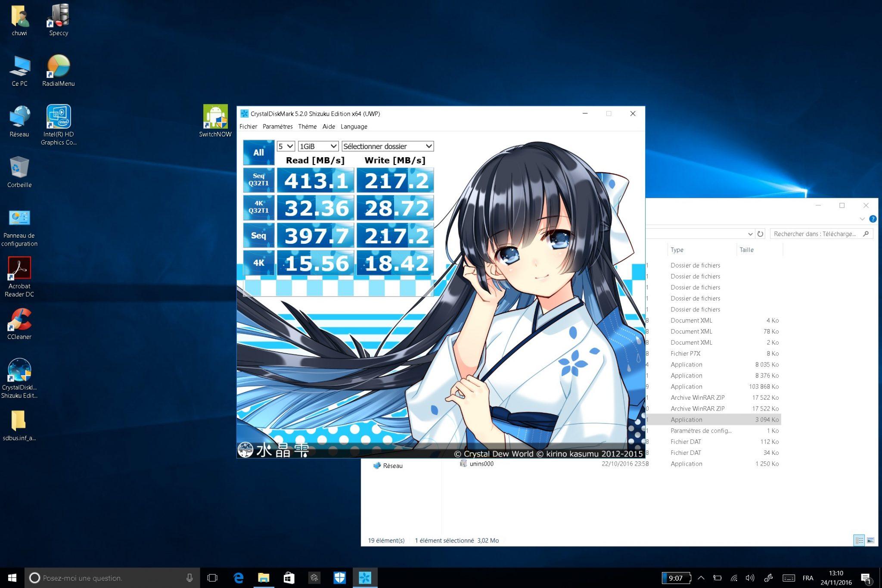Run the Seq Q32T1 test button

coord(258,180)
